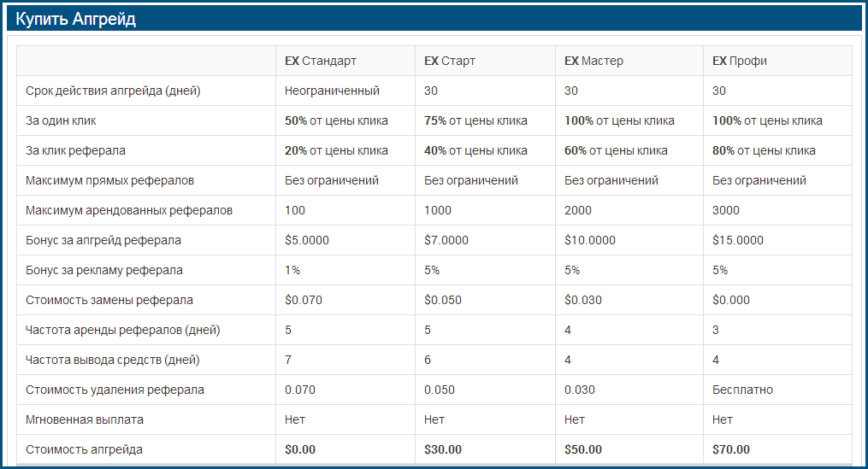Image resolution: width=868 pixels, height=469 pixels.
Task: Click the EX Мастер column header
Action: (x=594, y=61)
